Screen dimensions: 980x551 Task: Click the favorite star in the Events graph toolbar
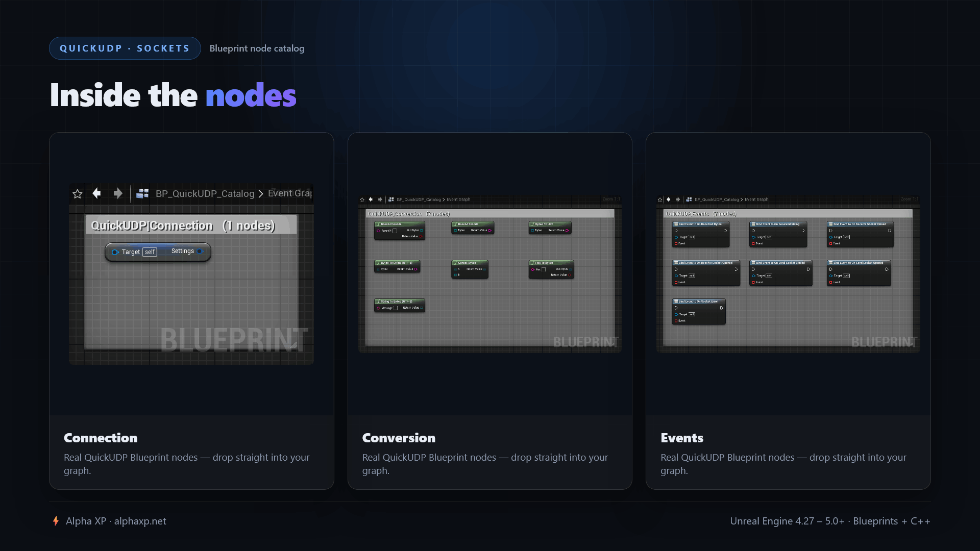(660, 199)
